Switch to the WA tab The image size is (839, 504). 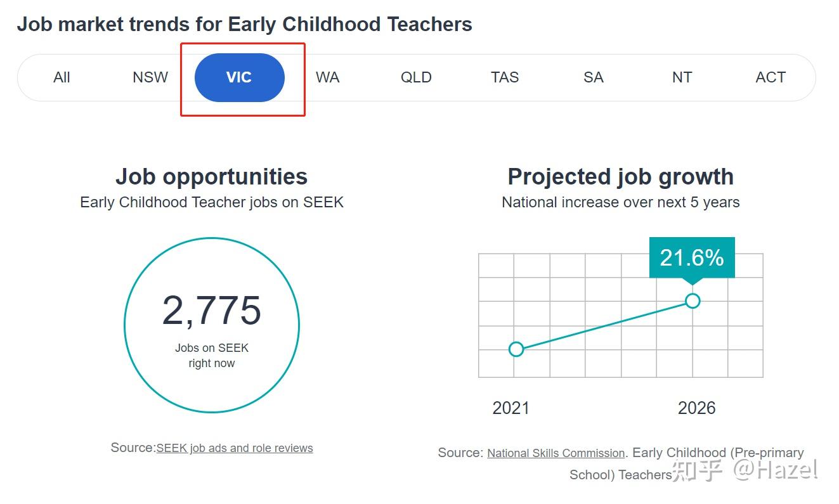tap(328, 77)
